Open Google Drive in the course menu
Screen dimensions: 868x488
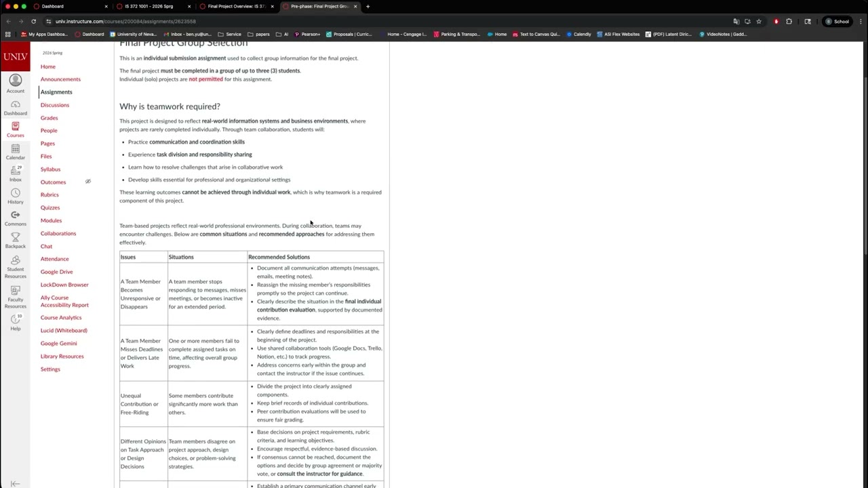coord(56,272)
